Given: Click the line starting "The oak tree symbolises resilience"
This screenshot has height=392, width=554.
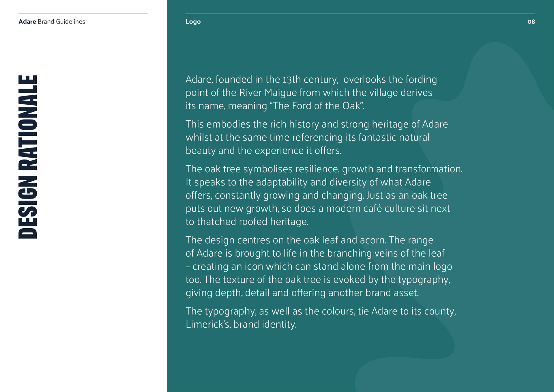Looking at the screenshot, I should click(x=324, y=169).
